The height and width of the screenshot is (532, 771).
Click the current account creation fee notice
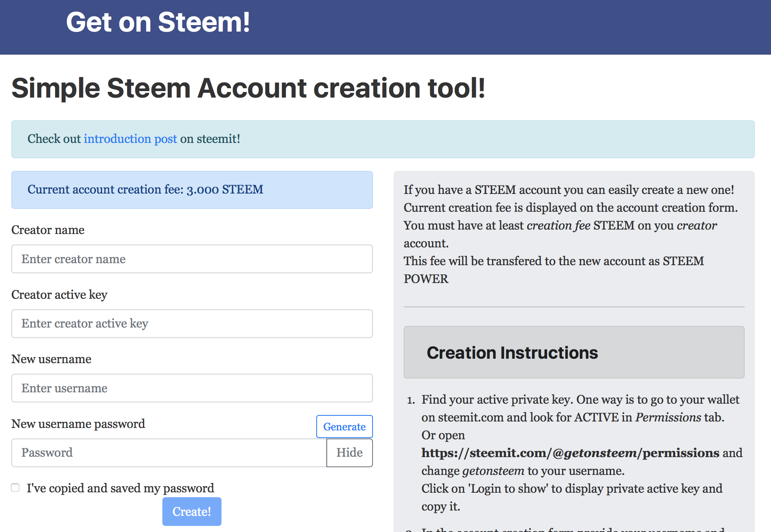click(145, 189)
